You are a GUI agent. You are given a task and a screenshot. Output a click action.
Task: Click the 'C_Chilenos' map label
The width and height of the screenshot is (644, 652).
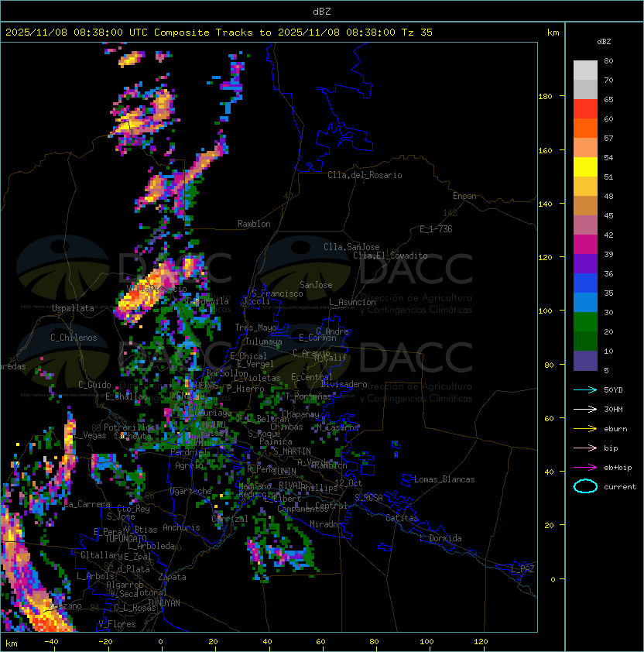(x=74, y=338)
